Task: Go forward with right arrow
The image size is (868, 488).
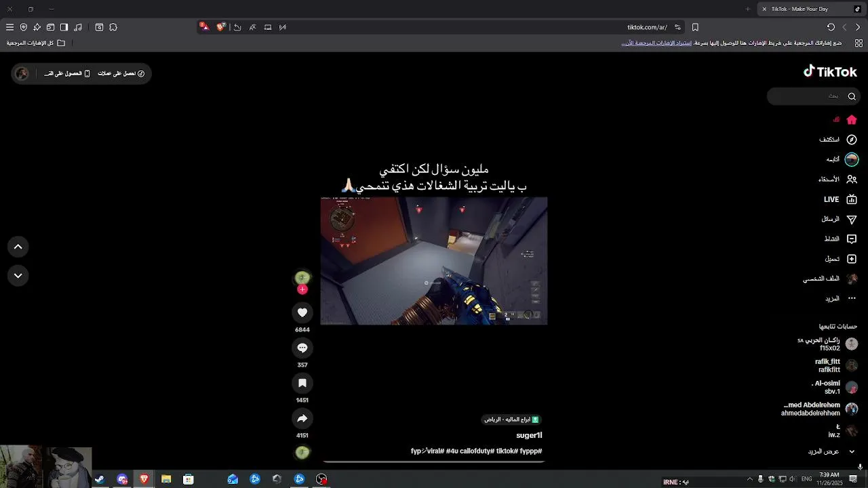Action: pyautogui.click(x=858, y=27)
